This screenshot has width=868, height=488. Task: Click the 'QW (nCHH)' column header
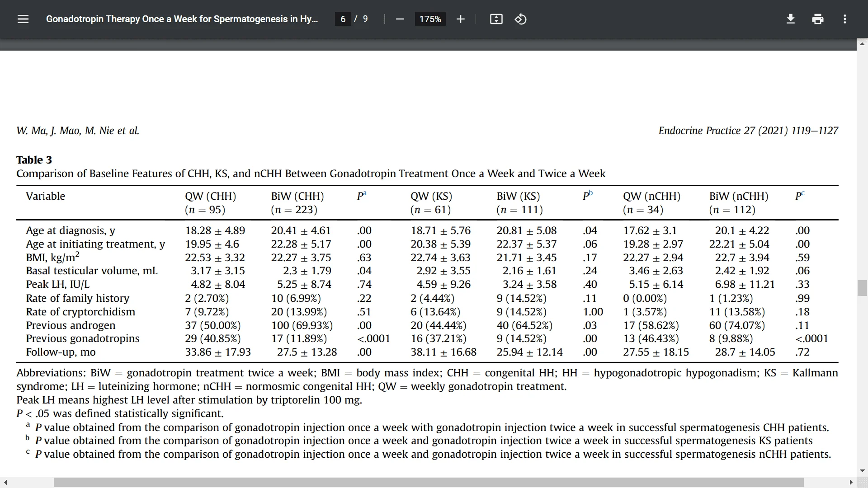pos(651,196)
